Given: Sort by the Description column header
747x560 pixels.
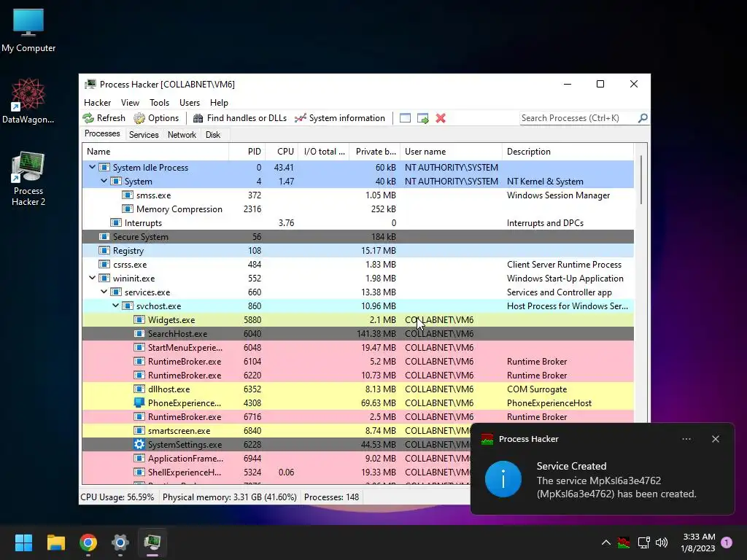Looking at the screenshot, I should [568, 152].
